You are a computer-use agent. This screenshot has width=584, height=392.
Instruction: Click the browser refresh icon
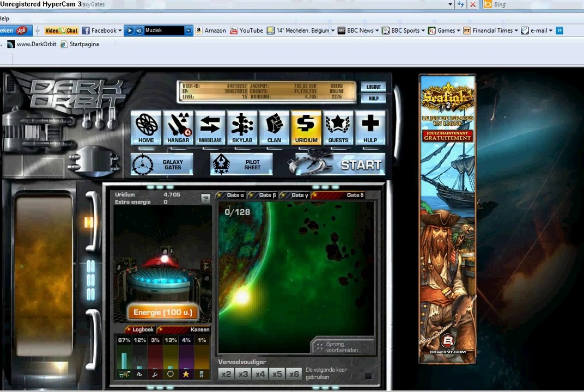pyautogui.click(x=461, y=4)
